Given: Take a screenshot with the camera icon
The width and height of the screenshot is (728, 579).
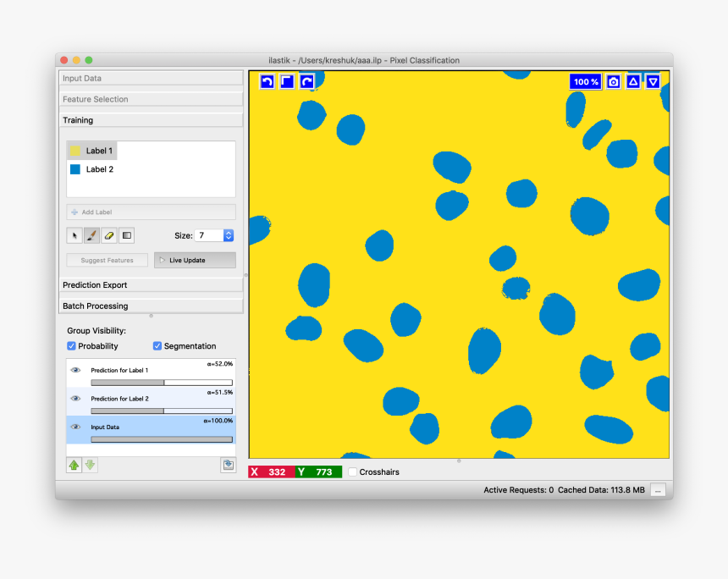Looking at the screenshot, I should pyautogui.click(x=613, y=81).
